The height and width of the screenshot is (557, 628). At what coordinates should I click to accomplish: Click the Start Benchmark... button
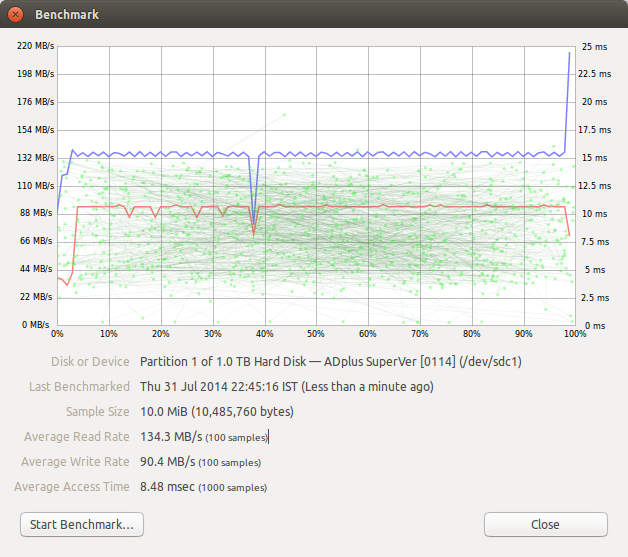pos(82,524)
